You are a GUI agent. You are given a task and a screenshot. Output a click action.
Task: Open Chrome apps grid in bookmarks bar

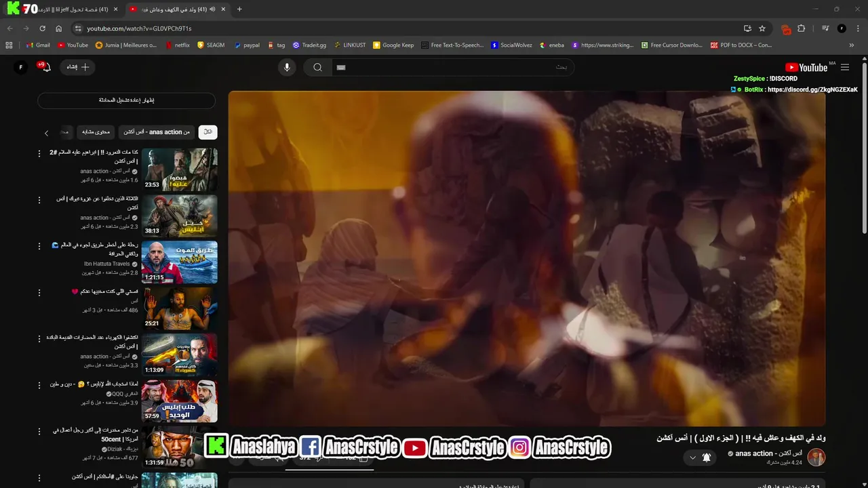(9, 45)
